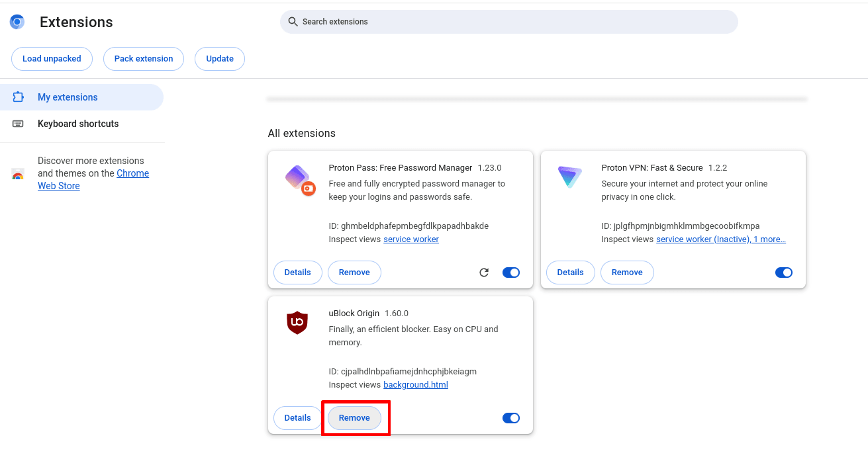Click version number 1.2.2
Image resolution: width=868 pixels, height=465 pixels.
tap(718, 168)
